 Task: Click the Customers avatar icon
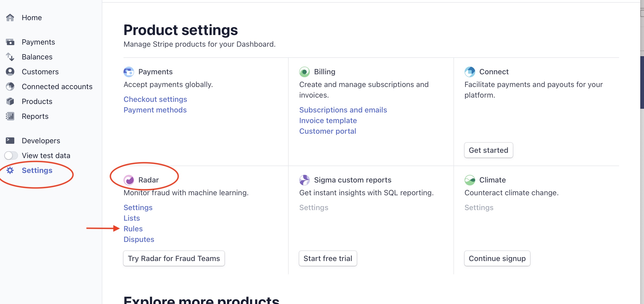point(10,72)
